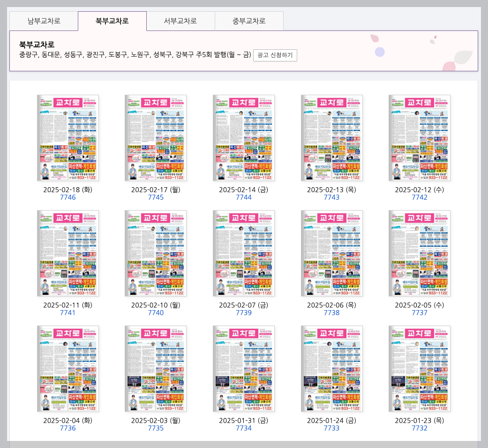Click the 광고 신청하기 button
This screenshot has width=488, height=448.
pyautogui.click(x=275, y=55)
